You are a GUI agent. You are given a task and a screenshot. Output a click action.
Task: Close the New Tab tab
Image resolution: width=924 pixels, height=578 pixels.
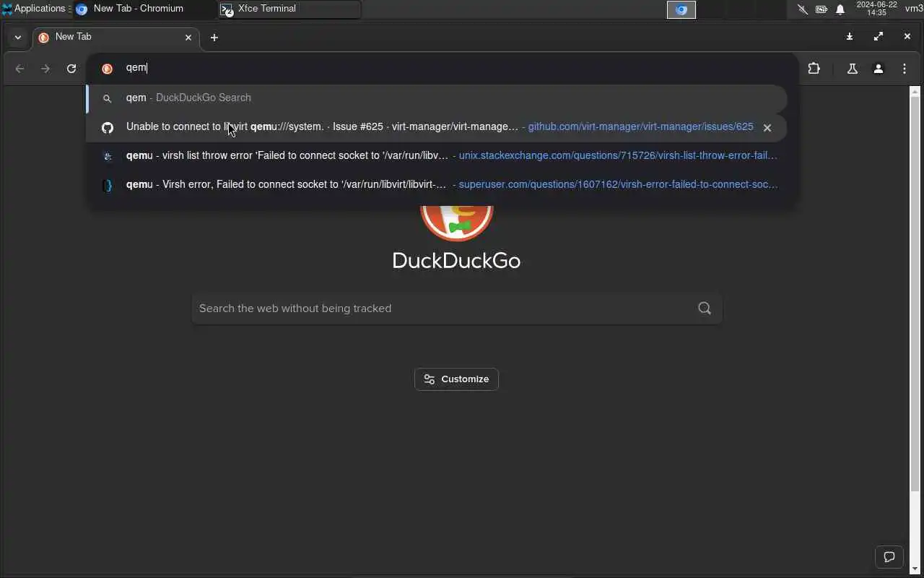[188, 37]
